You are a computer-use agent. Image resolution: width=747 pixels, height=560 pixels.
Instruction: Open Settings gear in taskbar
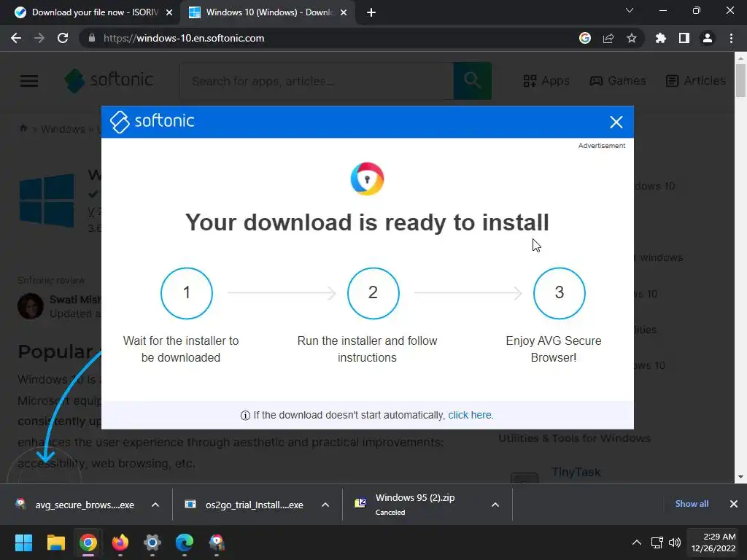pyautogui.click(x=152, y=542)
